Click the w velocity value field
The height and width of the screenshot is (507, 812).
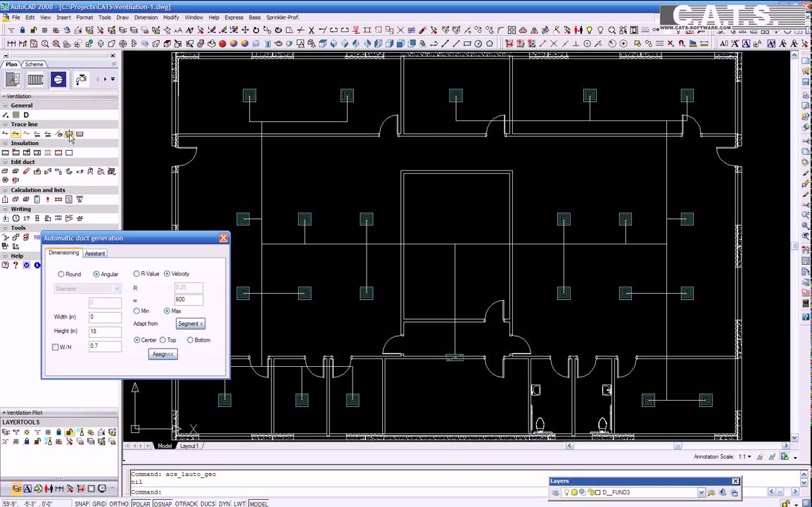click(189, 300)
